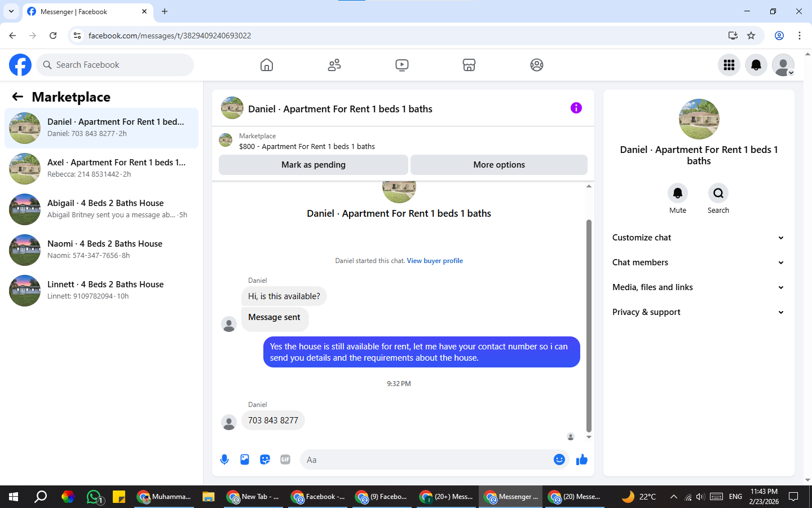
Task: Click the 703 843 8277 message bubble
Action: point(273,421)
